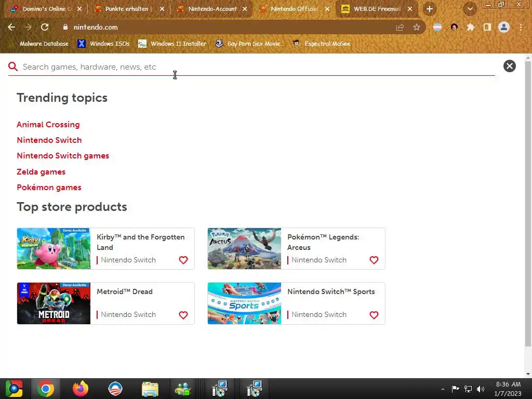Open the transgender flag extension icon
Image resolution: width=532 pixels, height=399 pixels.
pos(437,27)
